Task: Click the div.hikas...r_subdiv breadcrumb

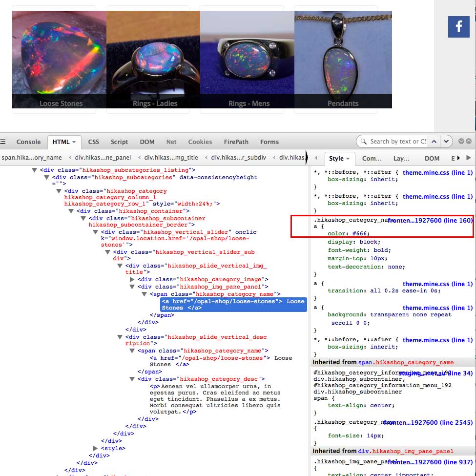Action: 238,158
